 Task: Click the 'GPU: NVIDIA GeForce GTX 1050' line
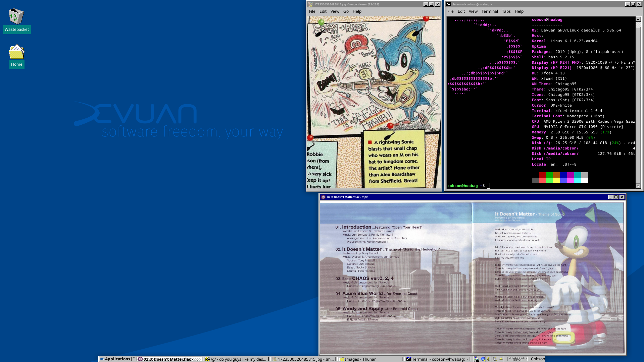(577, 127)
